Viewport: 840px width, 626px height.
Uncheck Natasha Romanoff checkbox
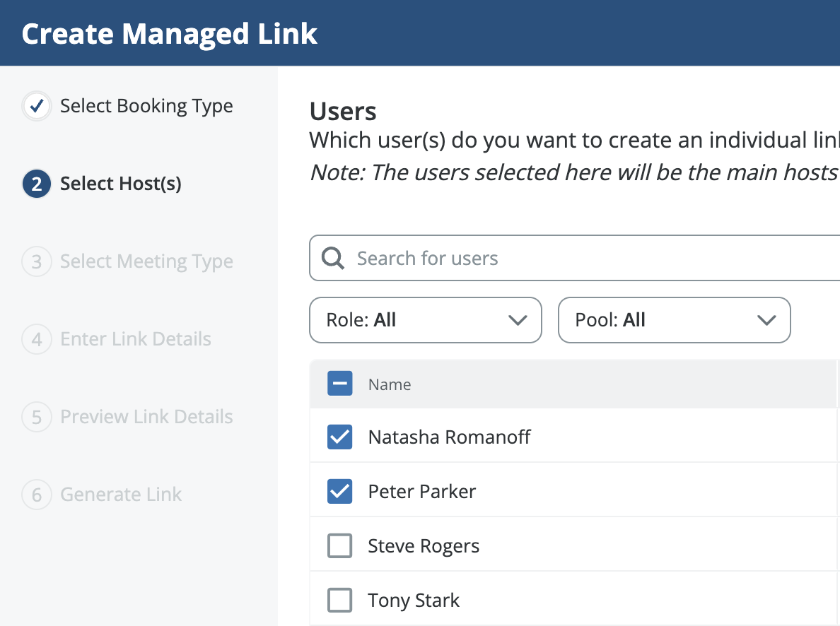(x=340, y=437)
